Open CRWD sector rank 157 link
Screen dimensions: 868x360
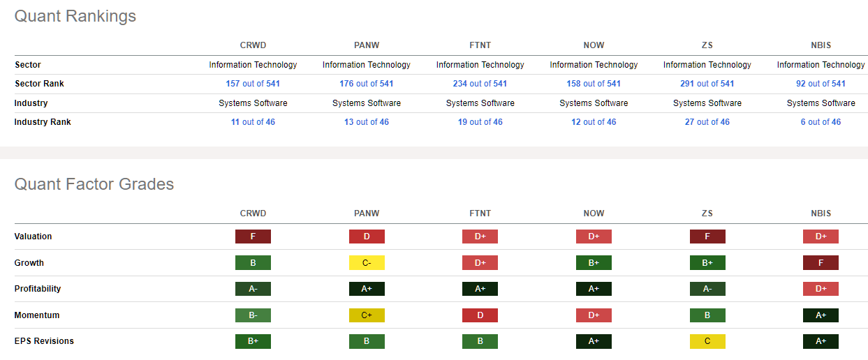pos(253,84)
